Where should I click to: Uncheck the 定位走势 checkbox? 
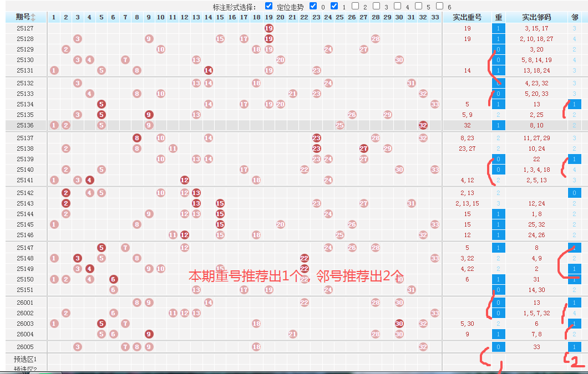[269, 6]
